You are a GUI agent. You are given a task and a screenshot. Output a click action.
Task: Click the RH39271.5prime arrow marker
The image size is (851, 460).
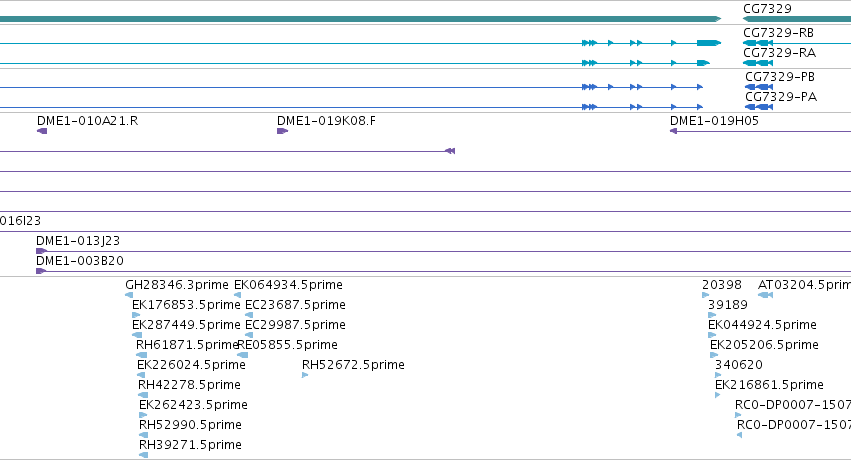coord(143,455)
